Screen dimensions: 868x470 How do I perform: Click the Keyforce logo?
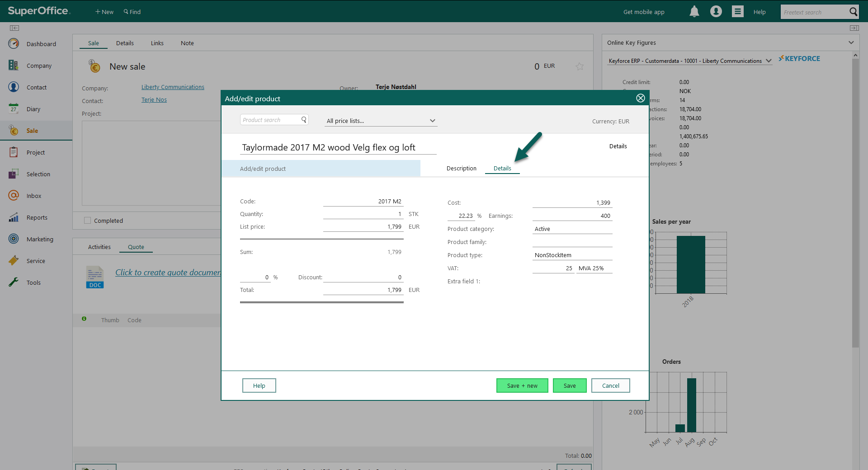(x=799, y=59)
